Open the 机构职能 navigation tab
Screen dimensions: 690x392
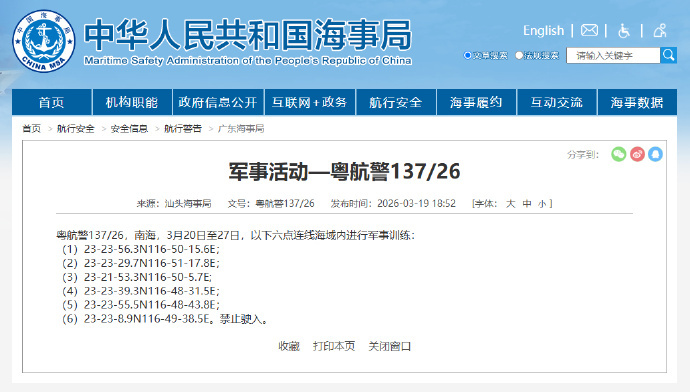[132, 102]
